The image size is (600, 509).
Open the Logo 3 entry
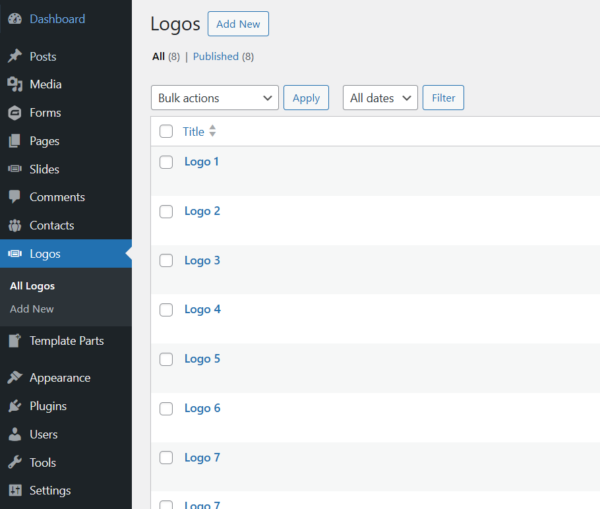(x=202, y=260)
